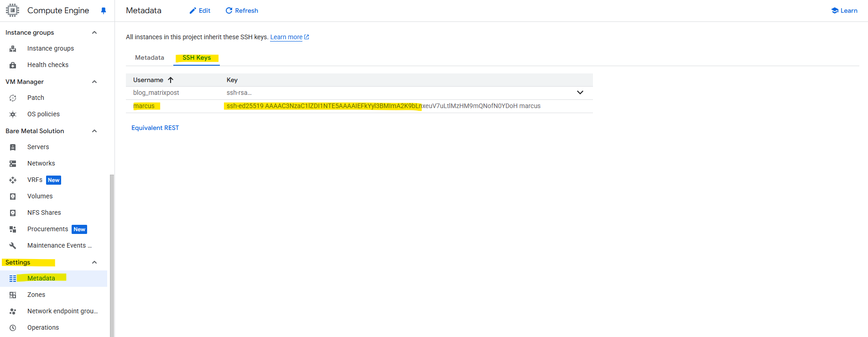The width and height of the screenshot is (868, 337).
Task: Follow the Learn more link
Action: 290,37
